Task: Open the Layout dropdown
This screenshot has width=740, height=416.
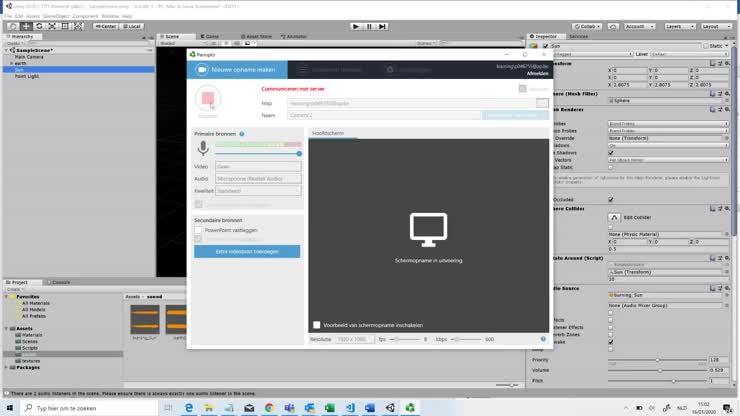Action: tap(715, 26)
